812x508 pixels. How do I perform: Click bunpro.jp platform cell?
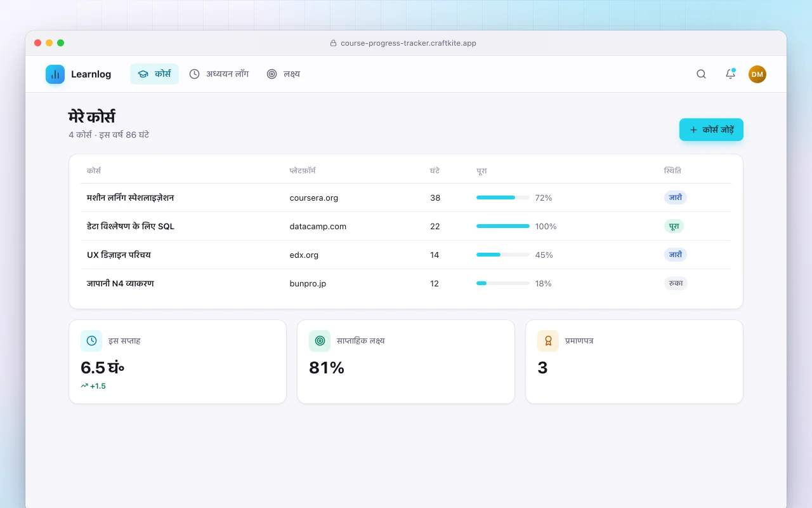point(308,283)
